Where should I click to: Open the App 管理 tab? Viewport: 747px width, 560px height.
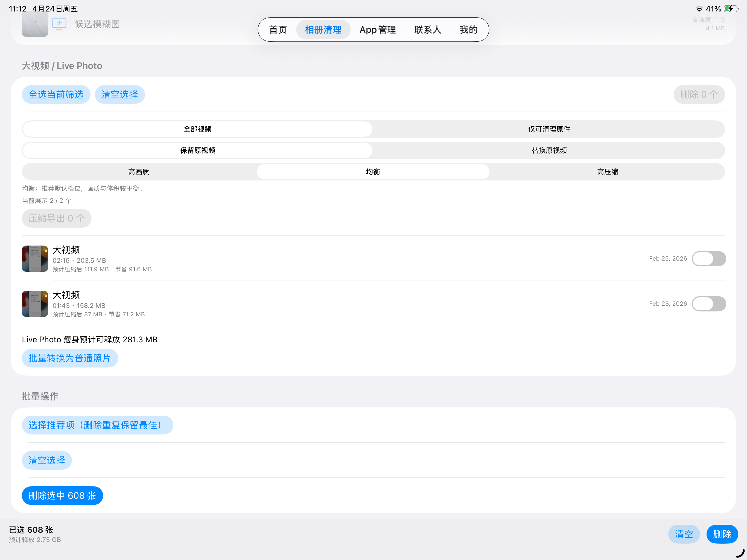[378, 30]
